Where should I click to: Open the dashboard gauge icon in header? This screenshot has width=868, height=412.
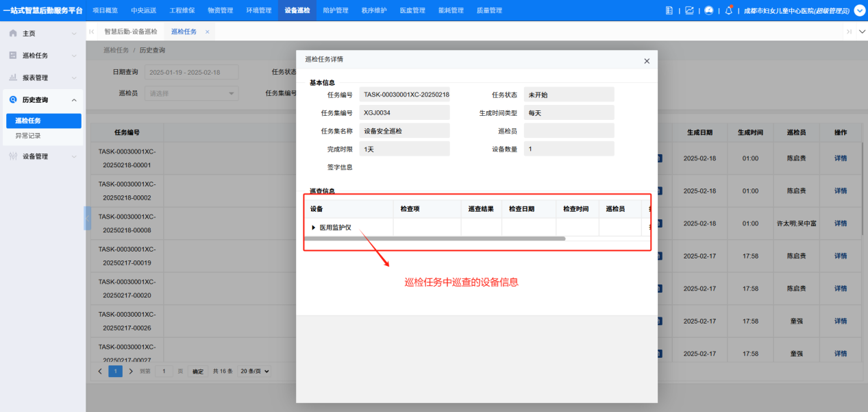pos(709,10)
